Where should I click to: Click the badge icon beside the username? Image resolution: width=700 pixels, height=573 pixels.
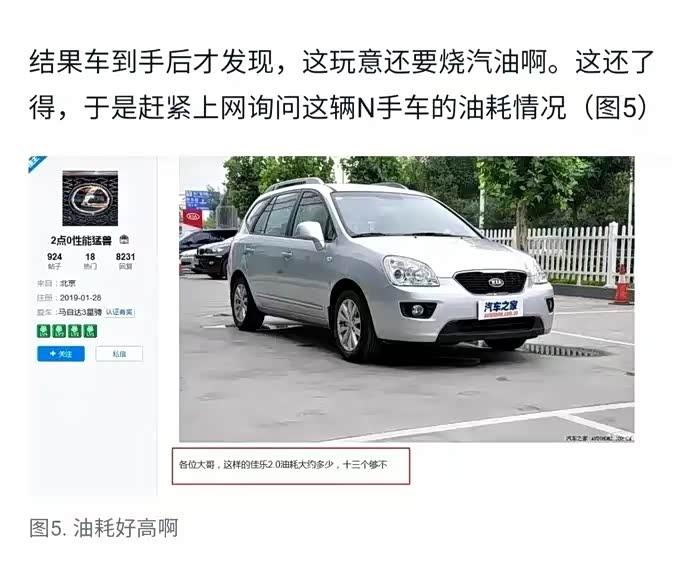pos(124,240)
